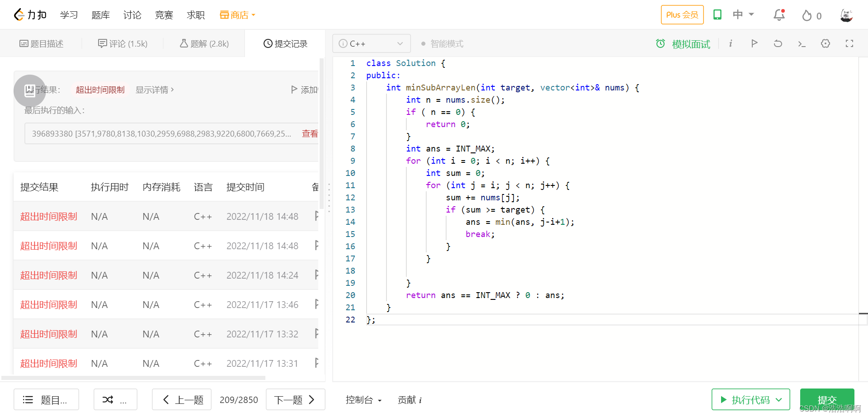Go to next problem with 下一题
868x417 pixels.
(x=295, y=400)
